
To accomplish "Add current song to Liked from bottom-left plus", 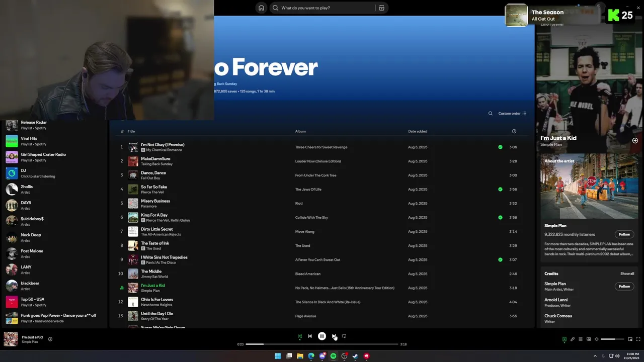I will point(50,339).
